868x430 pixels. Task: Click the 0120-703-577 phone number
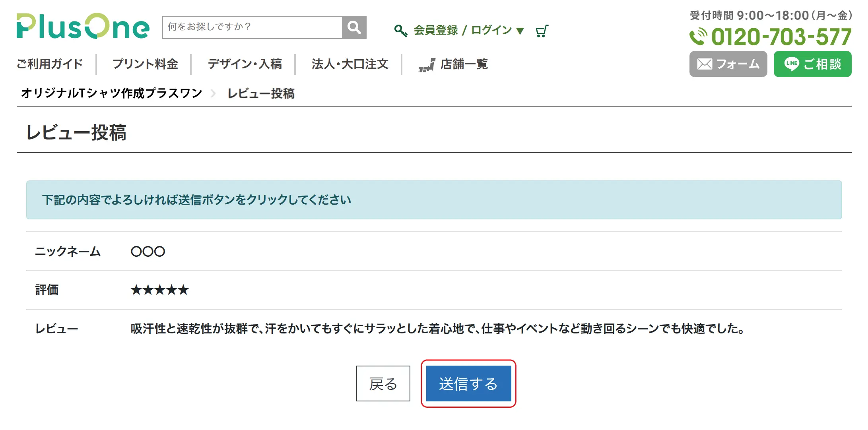pyautogui.click(x=781, y=37)
